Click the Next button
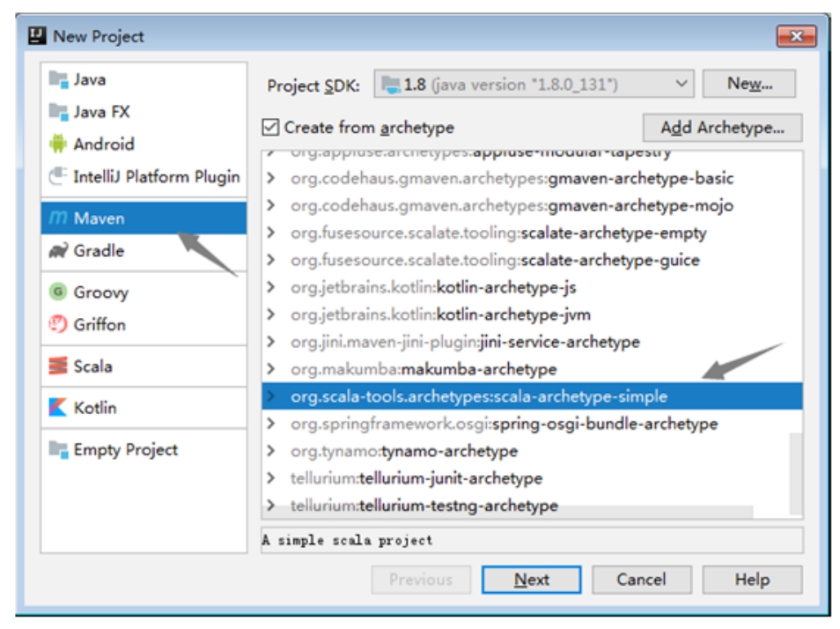Viewport: 840px width, 629px height. point(531,580)
